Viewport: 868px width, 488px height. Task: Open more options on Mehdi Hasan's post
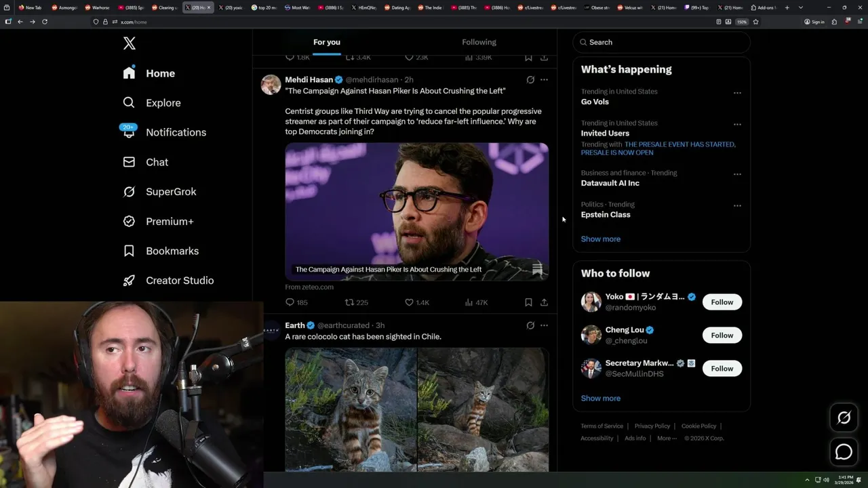tap(544, 80)
